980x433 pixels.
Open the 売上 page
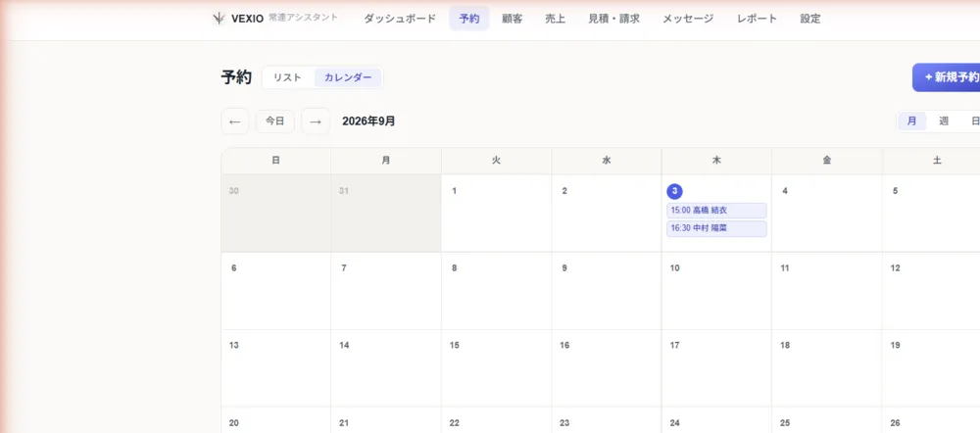click(555, 19)
